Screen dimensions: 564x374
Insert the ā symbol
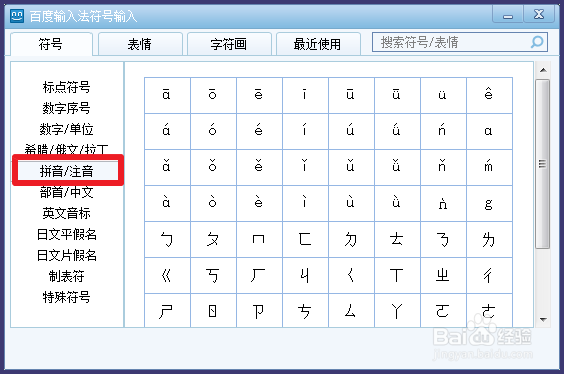pos(167,95)
